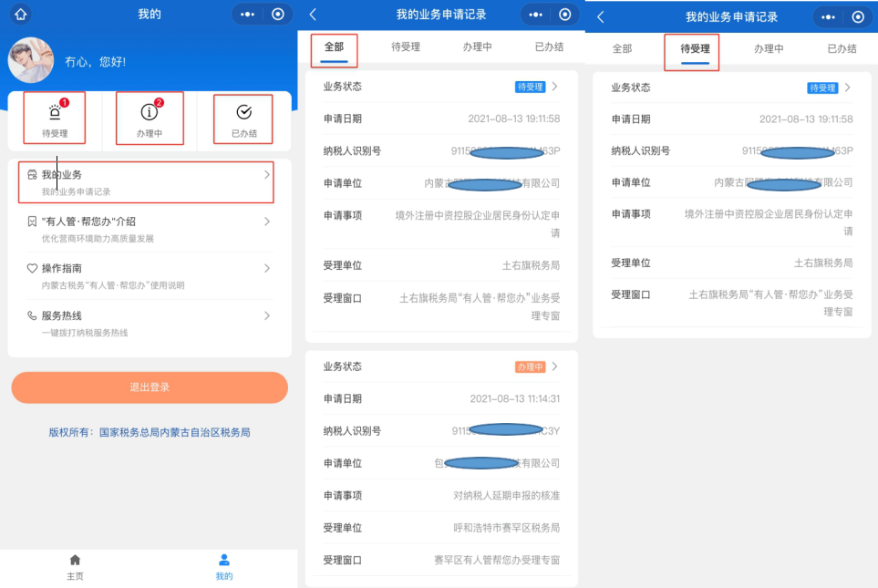Viewport: 878px width, 588px height.
Task: Expand chevron on 服务热线 row
Action: 266,315
